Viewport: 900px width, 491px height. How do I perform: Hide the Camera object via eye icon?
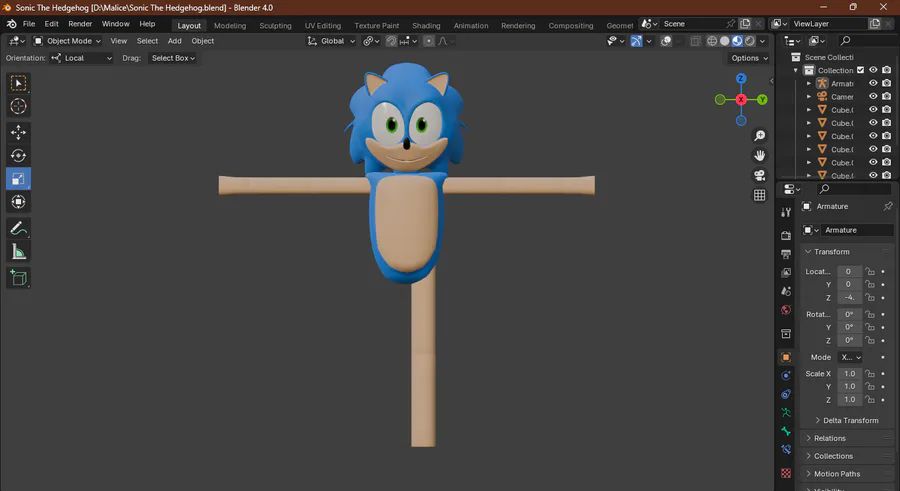click(873, 96)
